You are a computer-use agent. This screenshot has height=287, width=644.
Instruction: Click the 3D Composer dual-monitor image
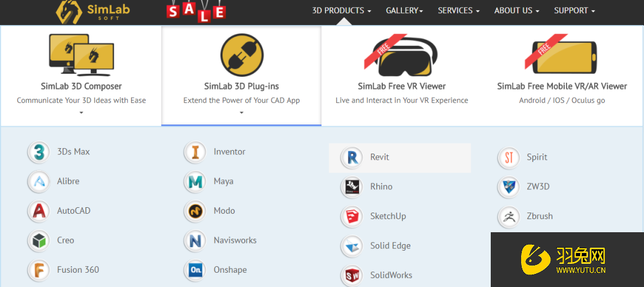click(x=81, y=55)
